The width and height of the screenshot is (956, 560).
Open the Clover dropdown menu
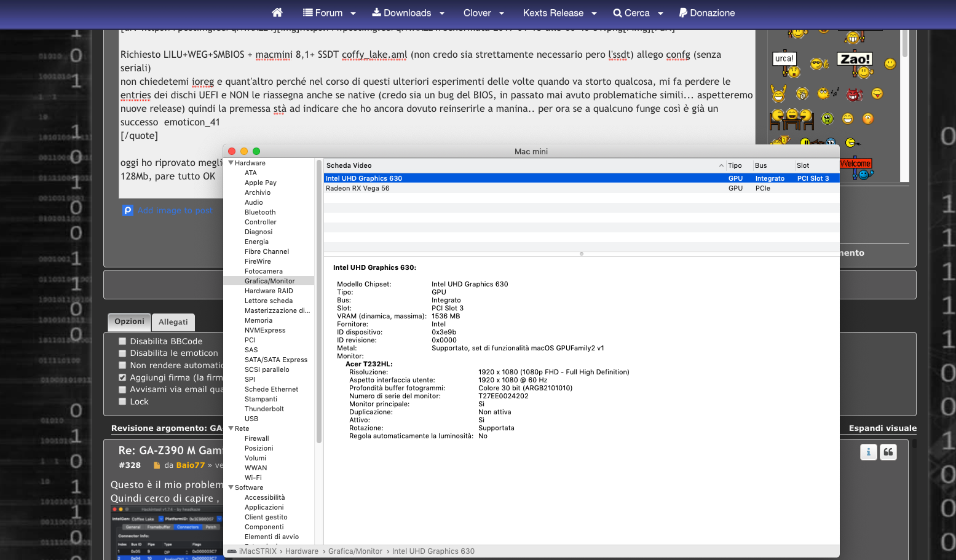click(x=484, y=13)
